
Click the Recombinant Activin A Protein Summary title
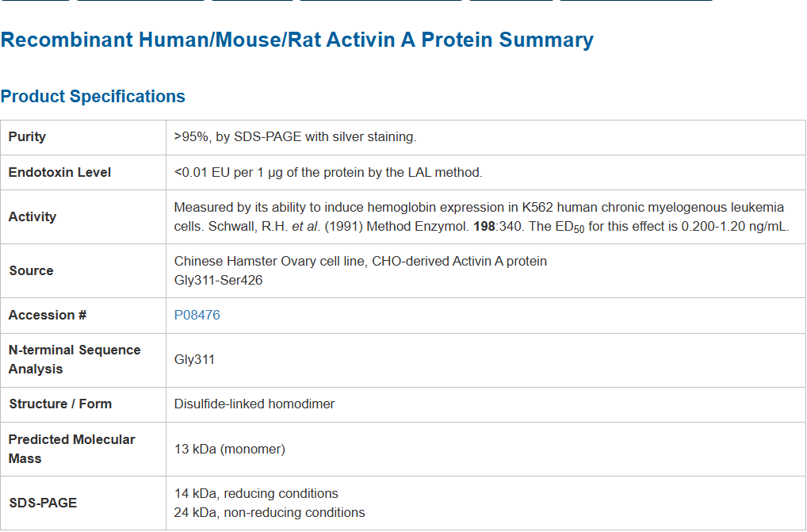[296, 40]
